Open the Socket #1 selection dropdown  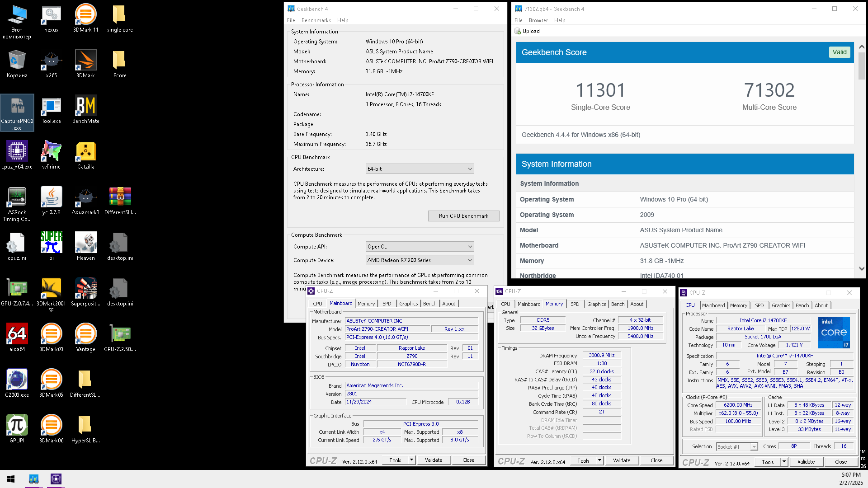(737, 447)
